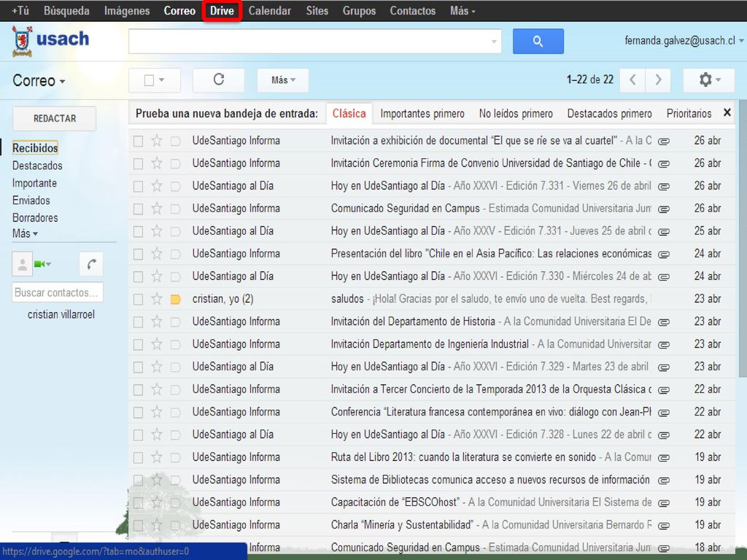Mark Hoy en UdeSantiago Edición 7.329 as important

[x=175, y=367]
